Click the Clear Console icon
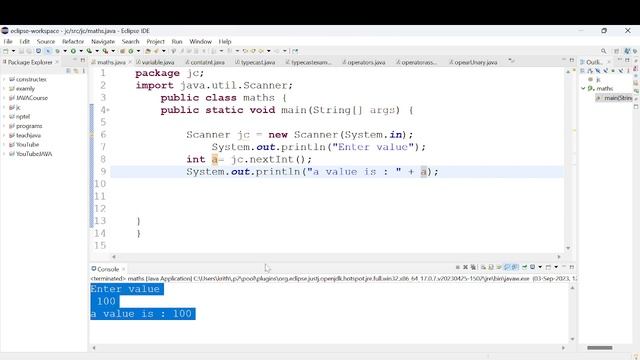This screenshot has height=360, width=640. (483, 267)
